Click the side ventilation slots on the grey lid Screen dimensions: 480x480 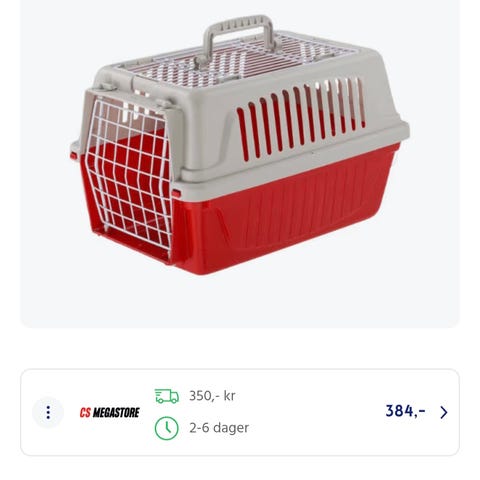[x=300, y=117]
